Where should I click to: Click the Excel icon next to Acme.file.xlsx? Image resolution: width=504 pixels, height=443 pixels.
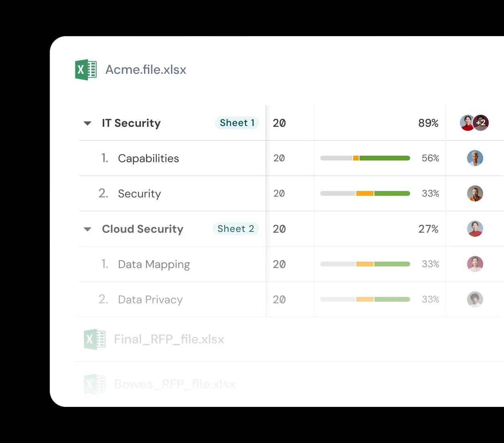pyautogui.click(x=85, y=69)
